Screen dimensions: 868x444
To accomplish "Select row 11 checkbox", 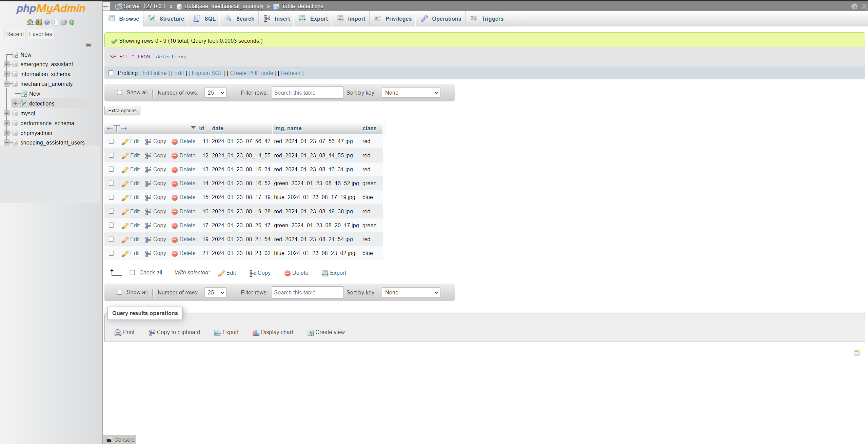I will point(112,140).
